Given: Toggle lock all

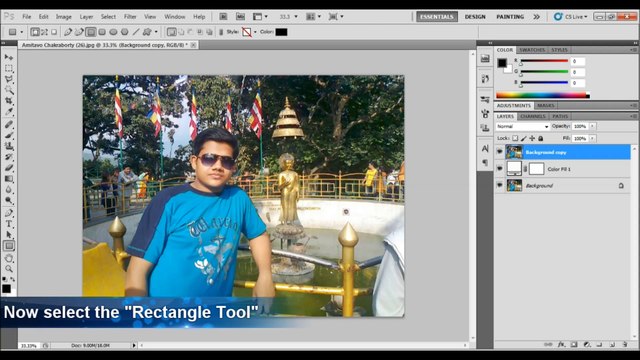Looking at the screenshot, I should [540, 138].
